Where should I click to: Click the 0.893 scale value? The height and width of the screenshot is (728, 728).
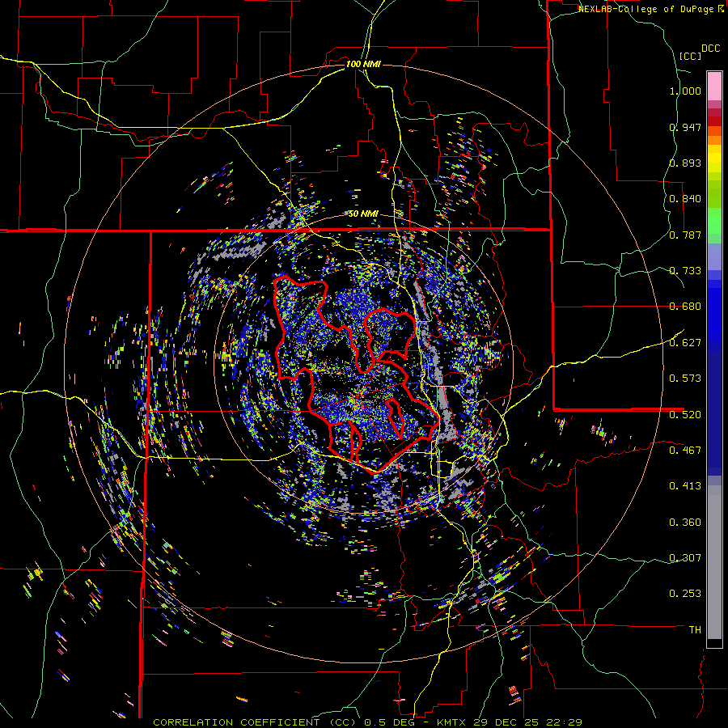(x=685, y=163)
